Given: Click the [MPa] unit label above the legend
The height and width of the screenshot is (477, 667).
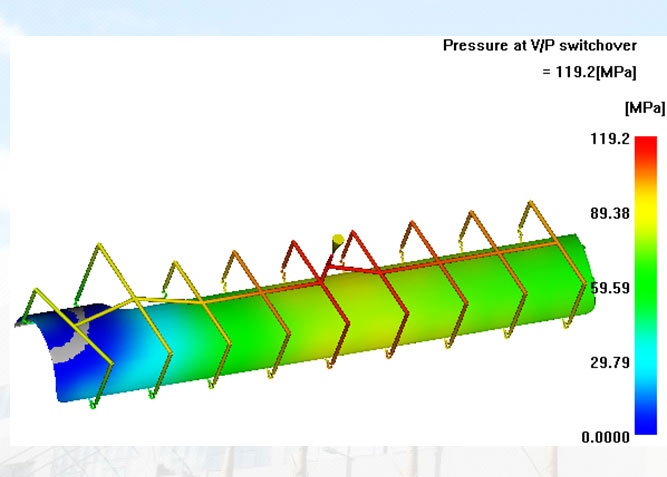Looking at the screenshot, I should (644, 108).
